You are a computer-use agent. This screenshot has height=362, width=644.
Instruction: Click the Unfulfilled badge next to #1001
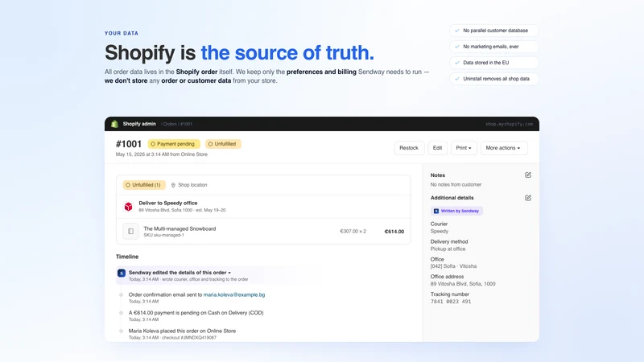point(223,144)
